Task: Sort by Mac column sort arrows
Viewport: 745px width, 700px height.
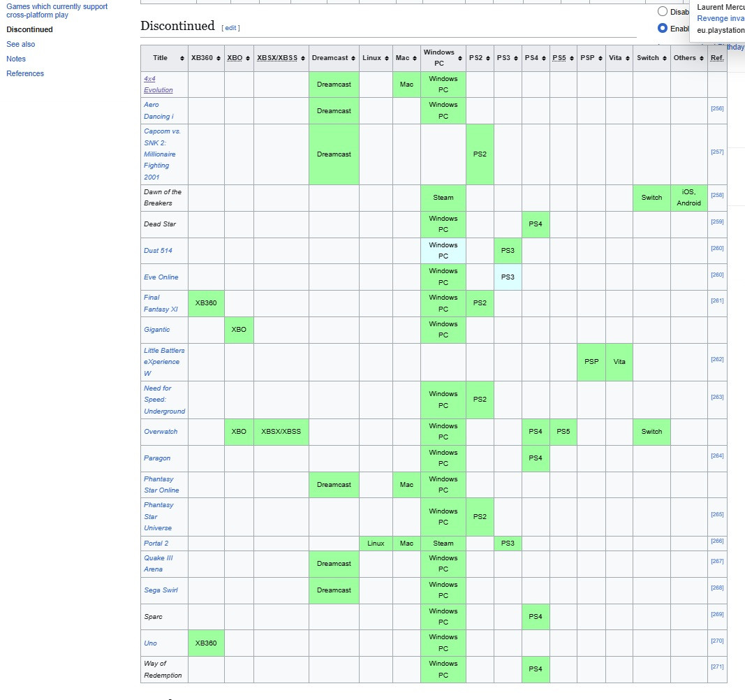Action: pos(414,58)
